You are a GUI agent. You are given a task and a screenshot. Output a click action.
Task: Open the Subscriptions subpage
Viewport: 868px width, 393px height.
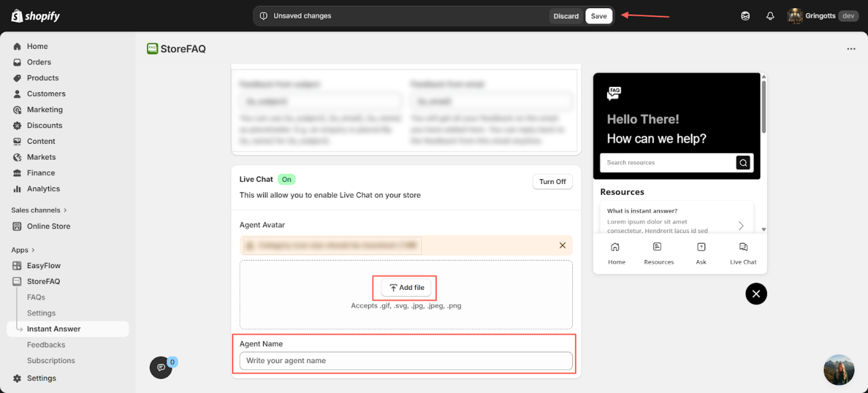point(51,360)
